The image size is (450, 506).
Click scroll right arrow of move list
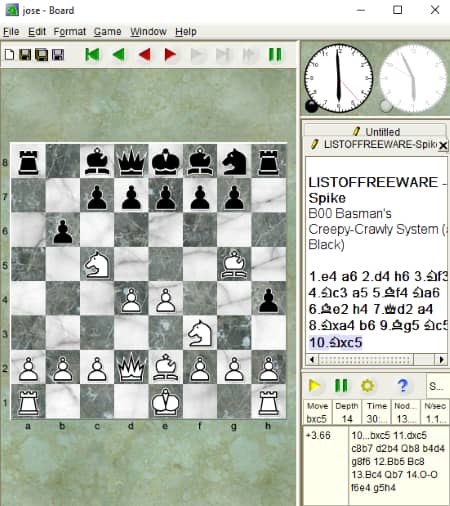442,359
